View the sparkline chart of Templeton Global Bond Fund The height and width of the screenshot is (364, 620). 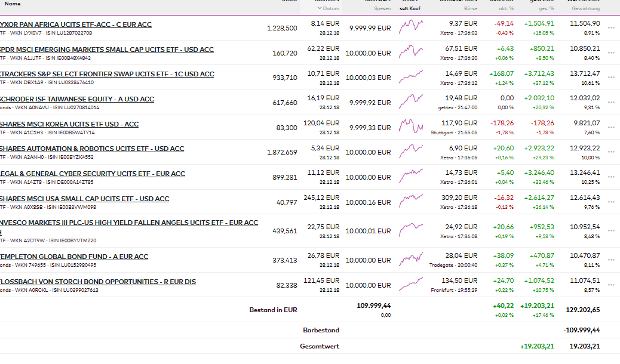(411, 259)
